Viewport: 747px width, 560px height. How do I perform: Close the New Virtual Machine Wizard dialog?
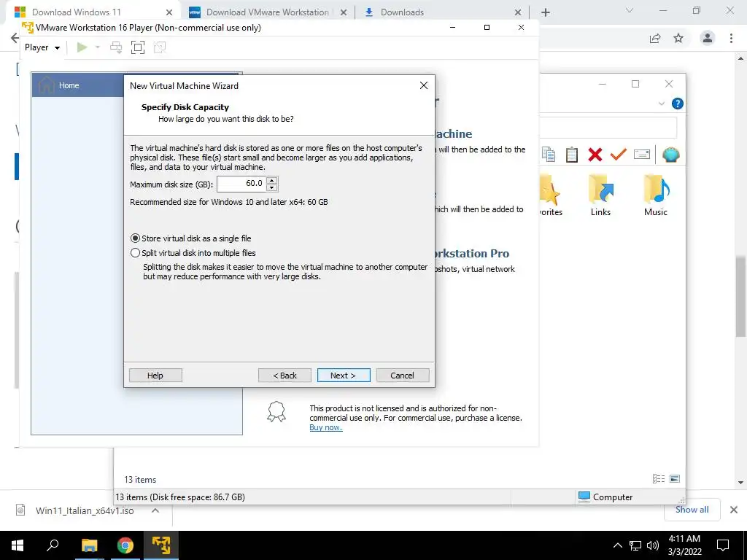(424, 86)
